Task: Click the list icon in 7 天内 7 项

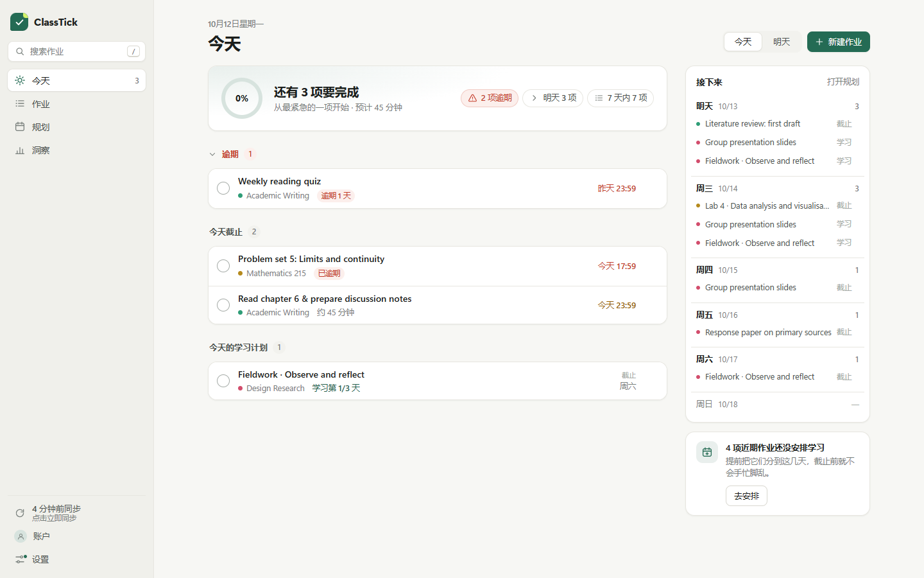Action: [x=599, y=98]
